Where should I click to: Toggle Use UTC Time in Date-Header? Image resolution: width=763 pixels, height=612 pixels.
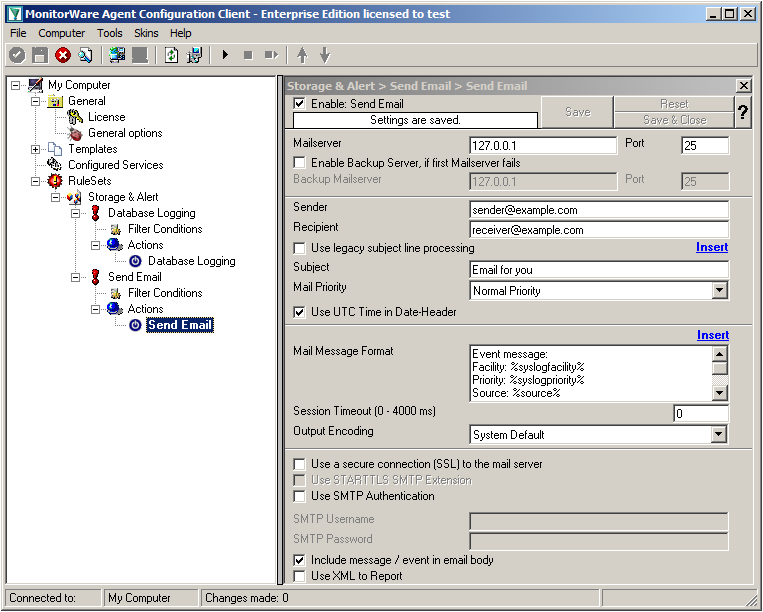click(x=299, y=312)
